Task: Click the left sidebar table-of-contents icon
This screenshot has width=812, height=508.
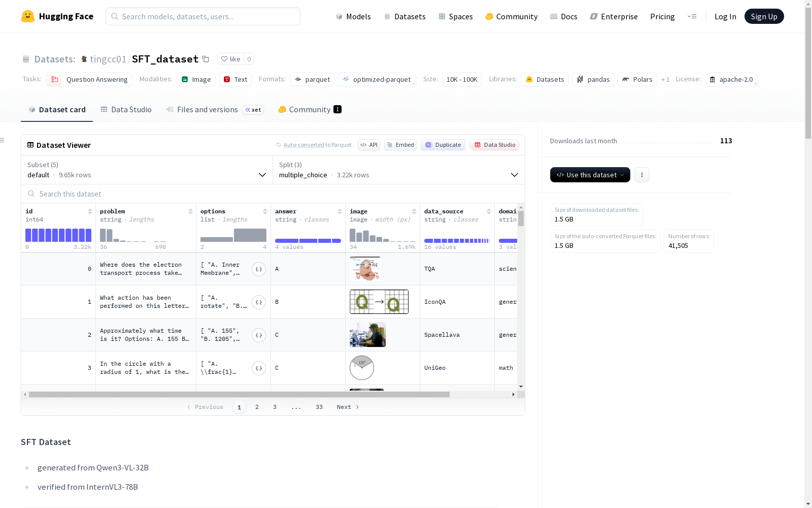Action: pyautogui.click(x=3, y=140)
